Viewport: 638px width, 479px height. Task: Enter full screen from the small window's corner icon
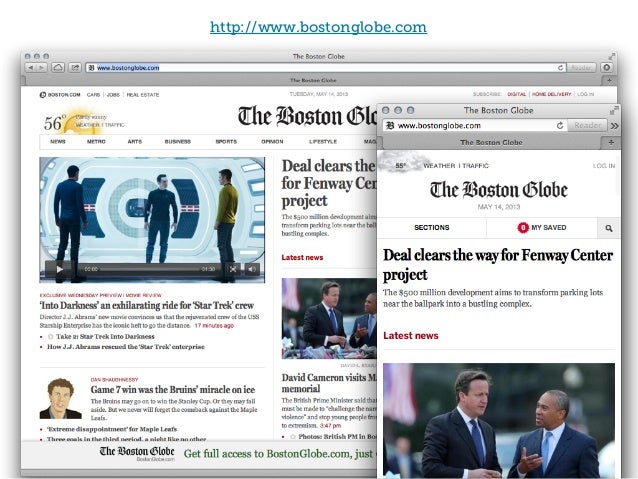tap(614, 110)
